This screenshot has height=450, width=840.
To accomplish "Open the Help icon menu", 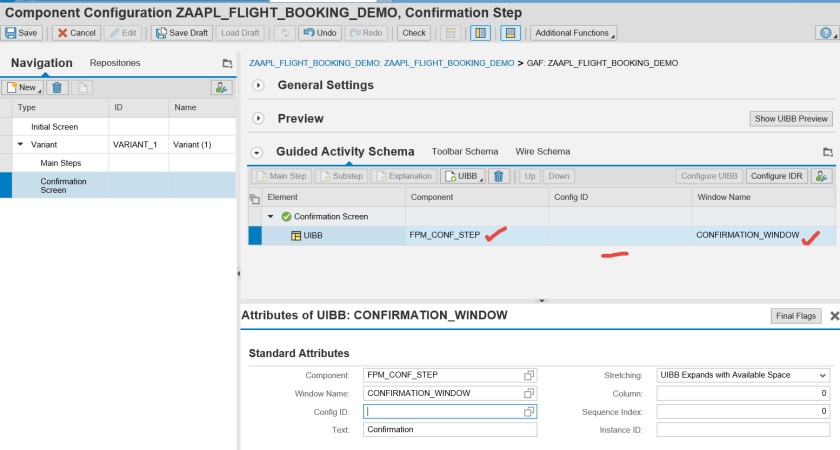I will [x=825, y=33].
